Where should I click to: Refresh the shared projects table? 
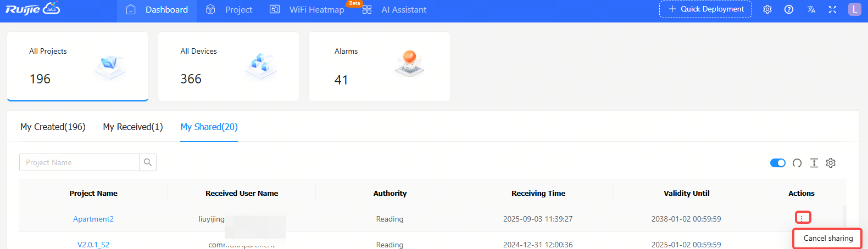click(797, 163)
